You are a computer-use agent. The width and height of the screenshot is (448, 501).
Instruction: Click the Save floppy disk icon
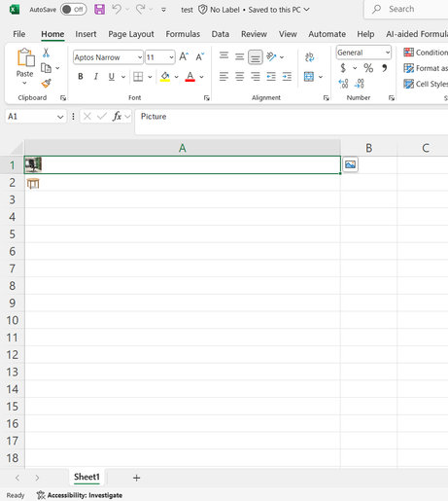tap(99, 10)
